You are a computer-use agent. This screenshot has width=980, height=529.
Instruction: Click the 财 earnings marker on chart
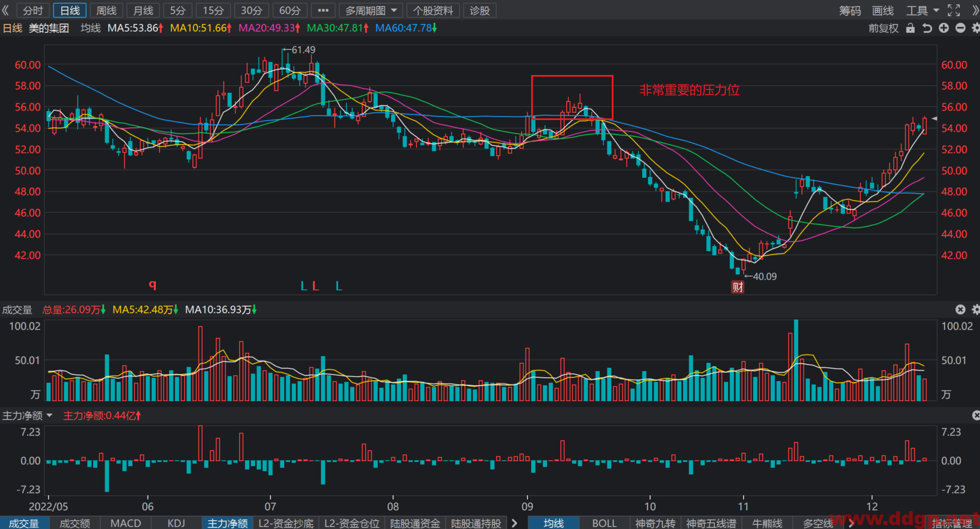(x=738, y=287)
